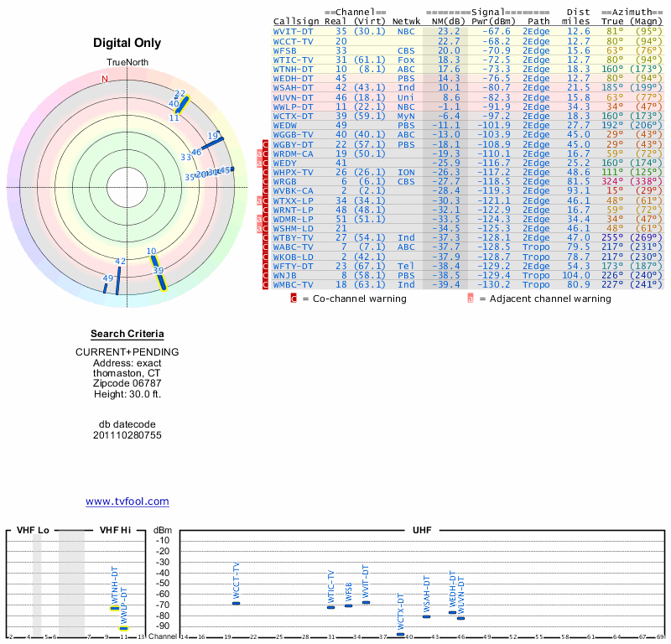The width and height of the screenshot is (671, 644).
Task: Click the WSAH-DT marker in UHF spectrum chart
Action: click(x=426, y=616)
